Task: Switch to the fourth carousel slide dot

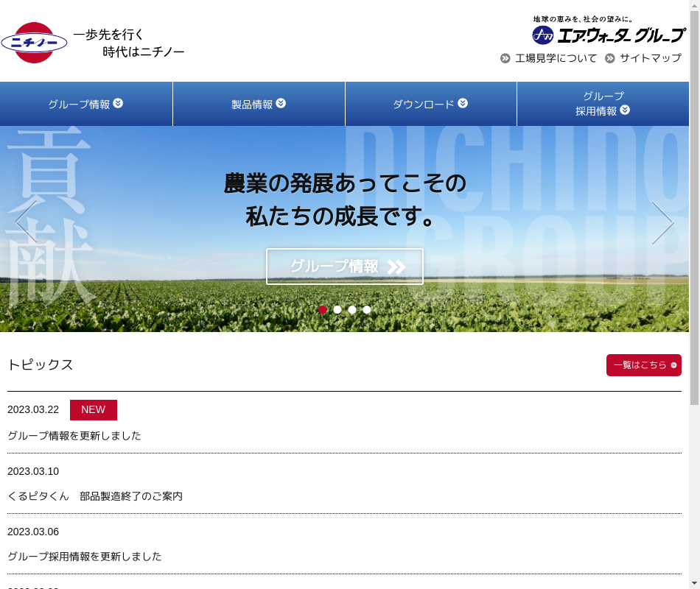Action: (367, 310)
